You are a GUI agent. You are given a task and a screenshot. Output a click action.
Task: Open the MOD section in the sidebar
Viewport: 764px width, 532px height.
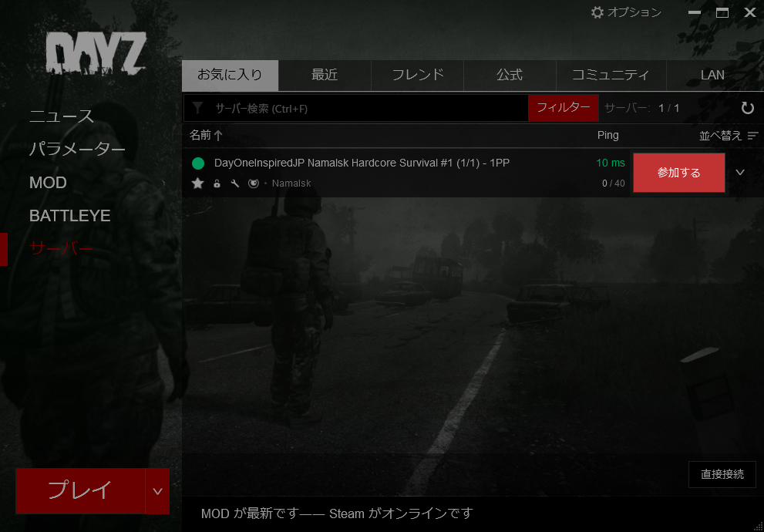[x=48, y=183]
